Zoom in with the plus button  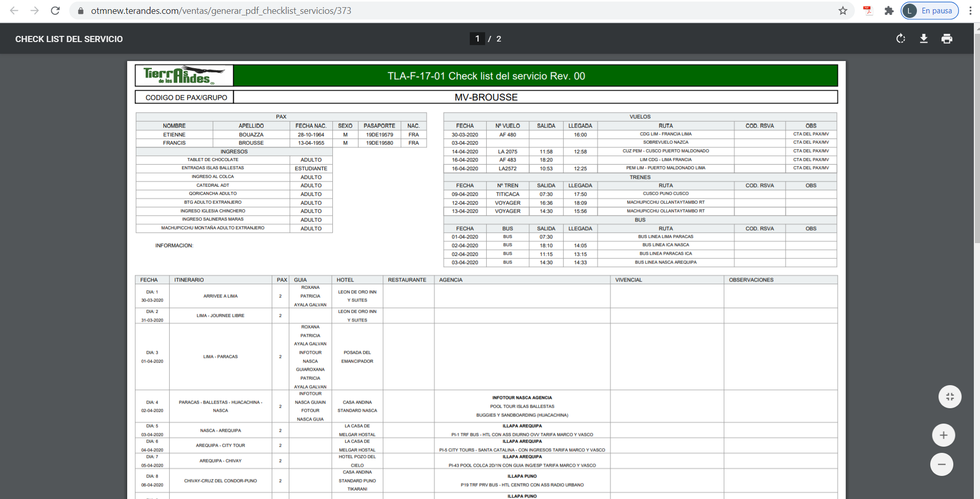(x=943, y=435)
